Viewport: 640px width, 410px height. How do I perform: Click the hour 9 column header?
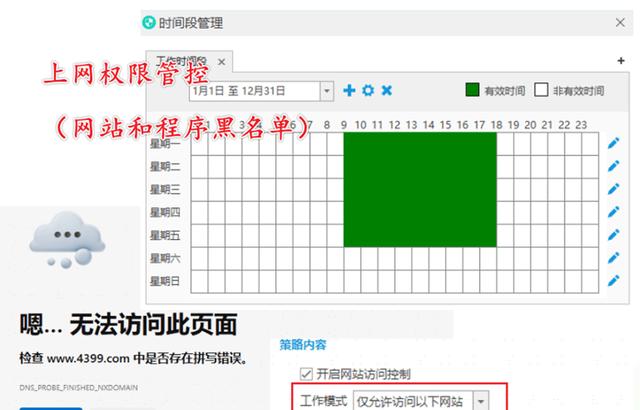click(344, 125)
